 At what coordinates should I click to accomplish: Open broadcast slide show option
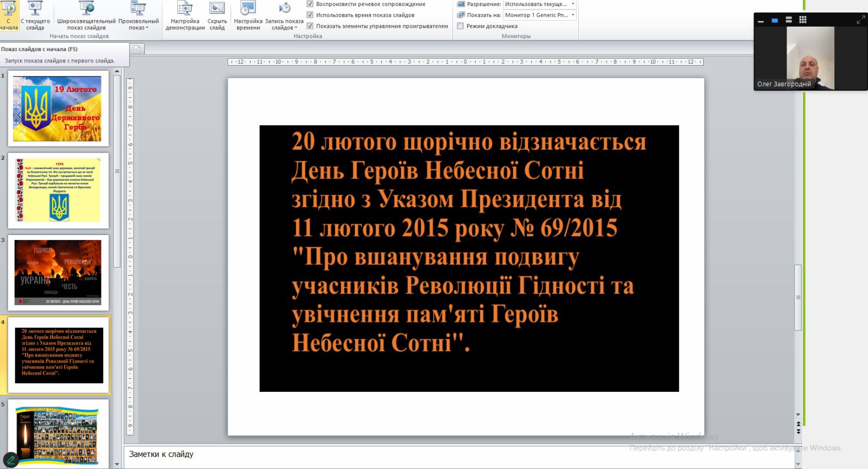(x=86, y=16)
